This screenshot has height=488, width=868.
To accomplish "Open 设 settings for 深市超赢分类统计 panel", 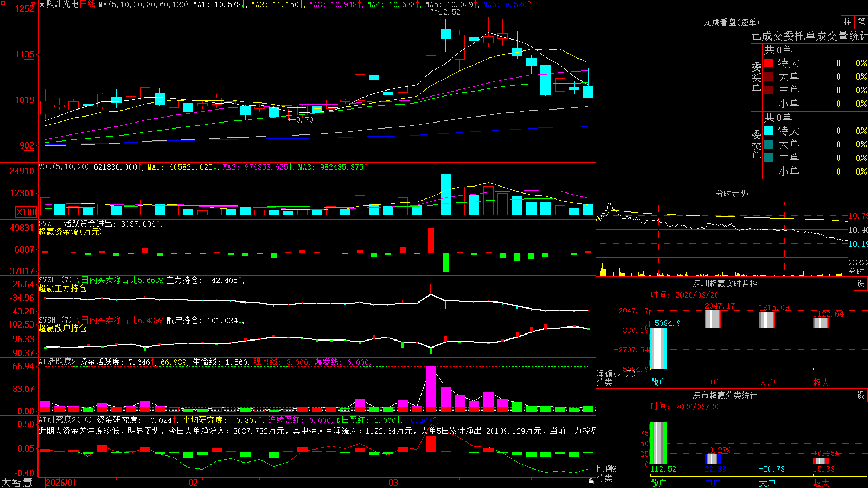I will [x=861, y=395].
